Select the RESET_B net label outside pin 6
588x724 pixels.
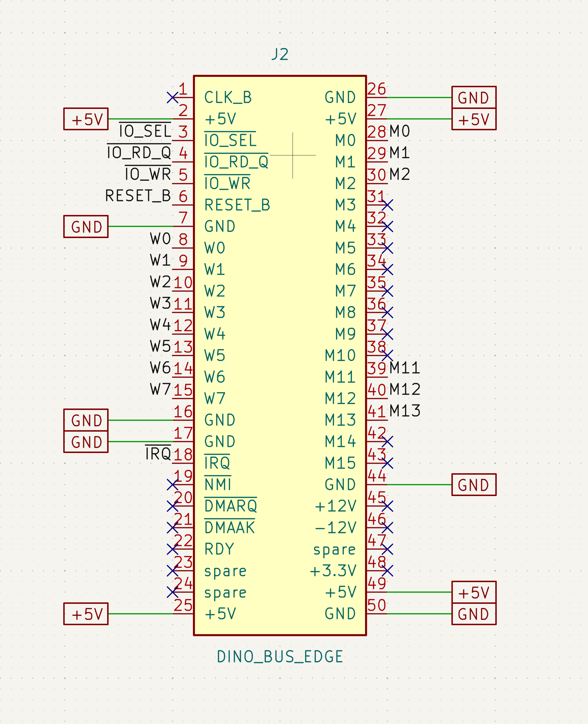(138, 196)
